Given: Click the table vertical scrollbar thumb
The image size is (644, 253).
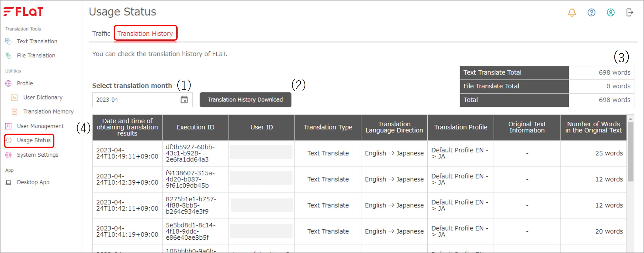Looking at the screenshot, I should 631,152.
